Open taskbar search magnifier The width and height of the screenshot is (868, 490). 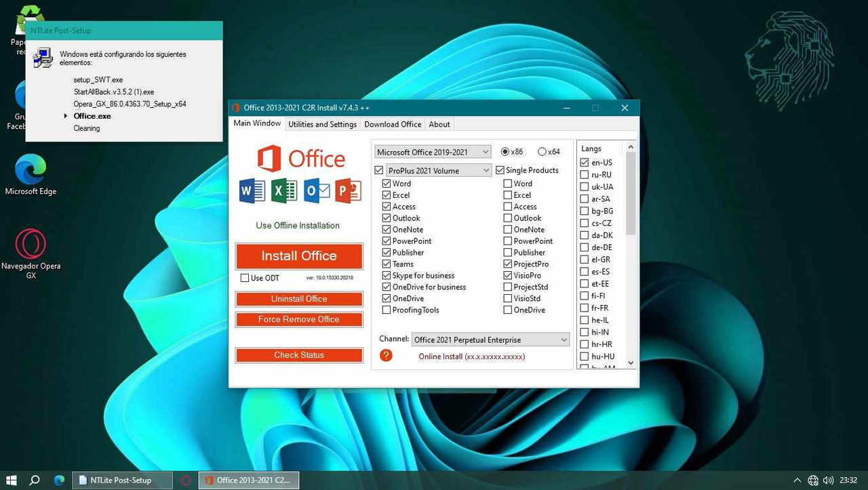point(35,480)
